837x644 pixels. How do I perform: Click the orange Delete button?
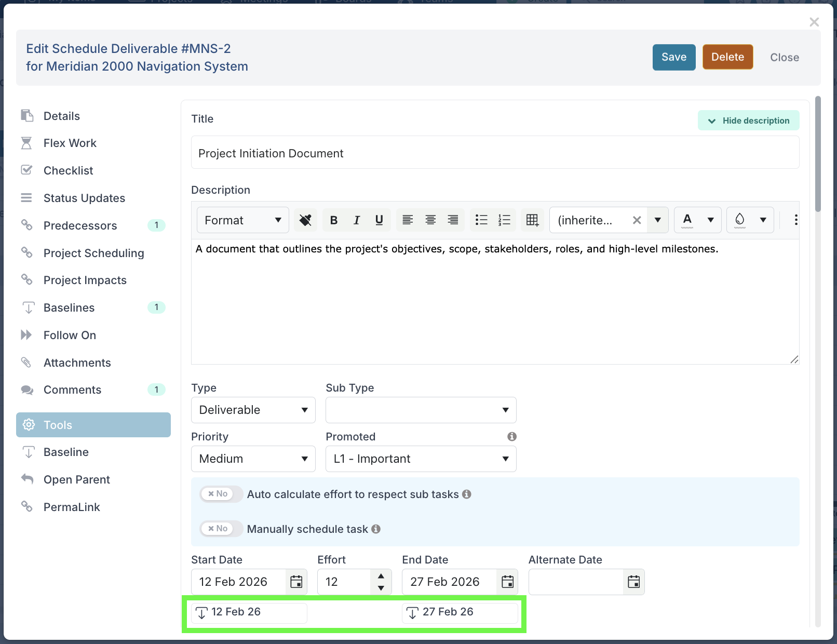pos(727,57)
